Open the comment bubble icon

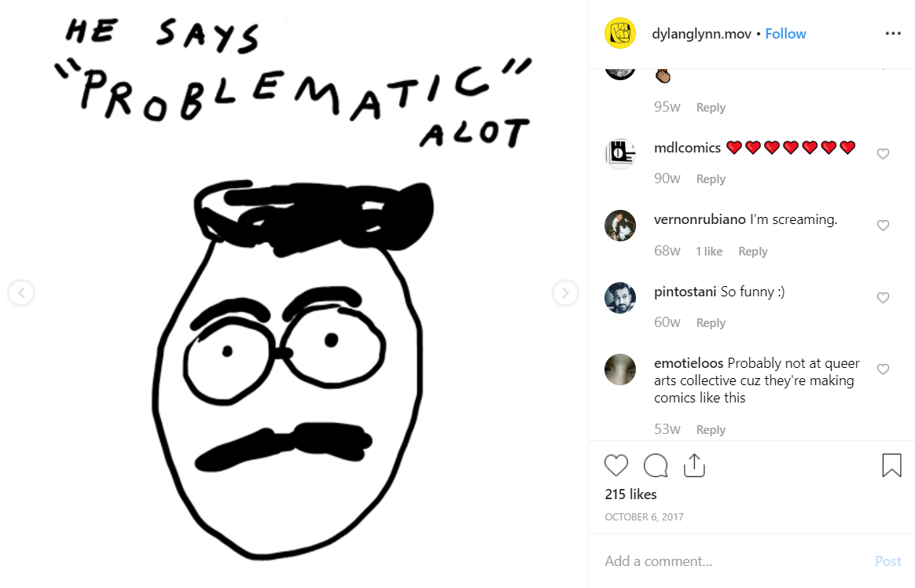click(x=656, y=465)
